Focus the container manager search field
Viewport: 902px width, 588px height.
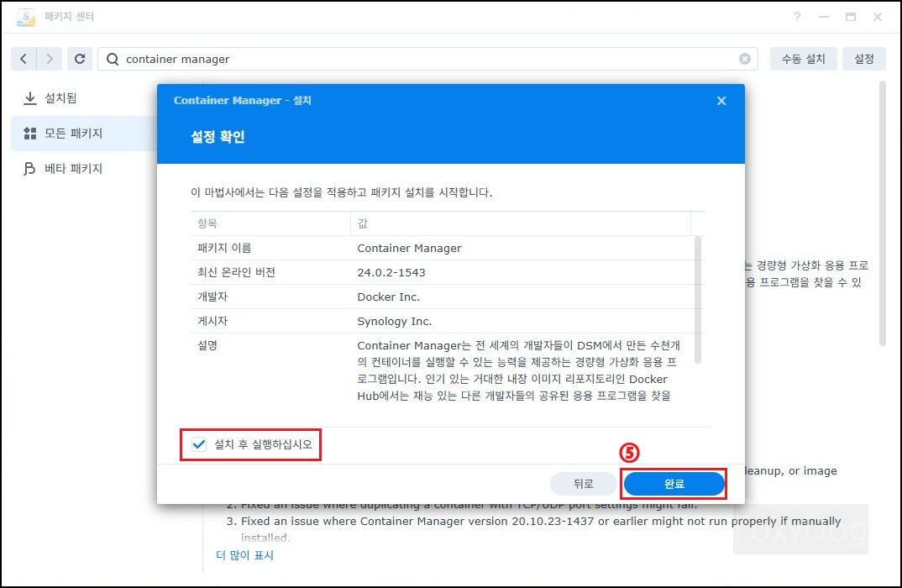427,59
